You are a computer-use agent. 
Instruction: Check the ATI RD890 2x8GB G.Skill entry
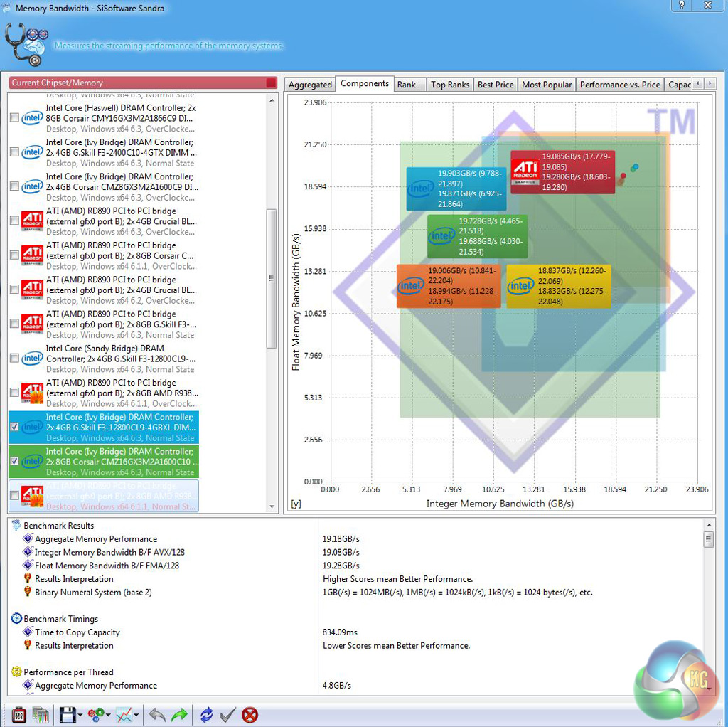(x=14, y=324)
